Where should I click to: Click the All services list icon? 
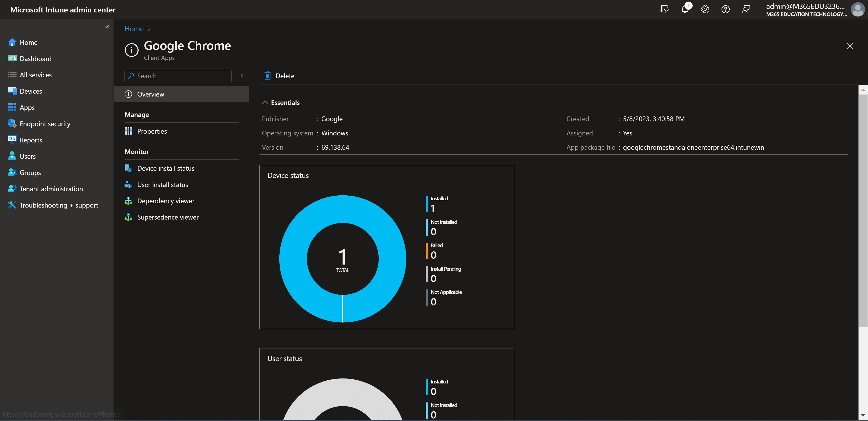click(x=12, y=74)
